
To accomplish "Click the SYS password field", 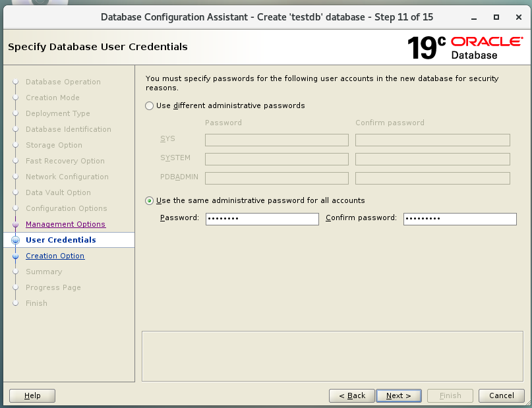I will click(276, 140).
